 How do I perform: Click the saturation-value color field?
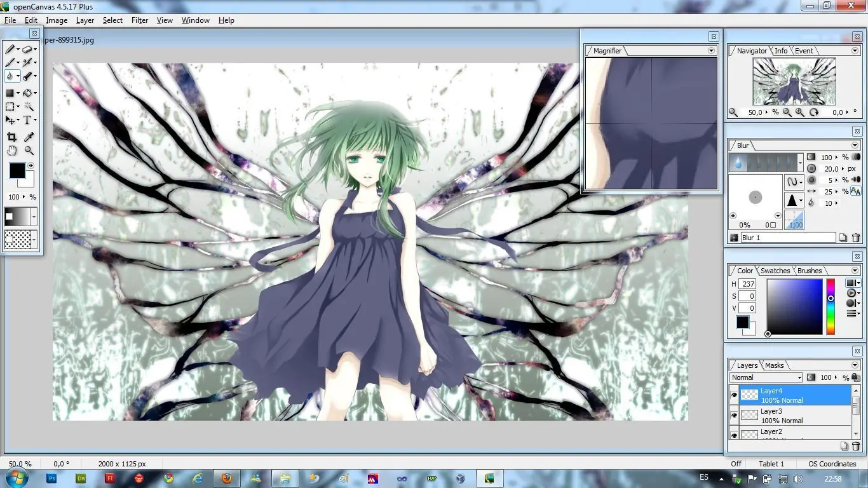pos(795,307)
